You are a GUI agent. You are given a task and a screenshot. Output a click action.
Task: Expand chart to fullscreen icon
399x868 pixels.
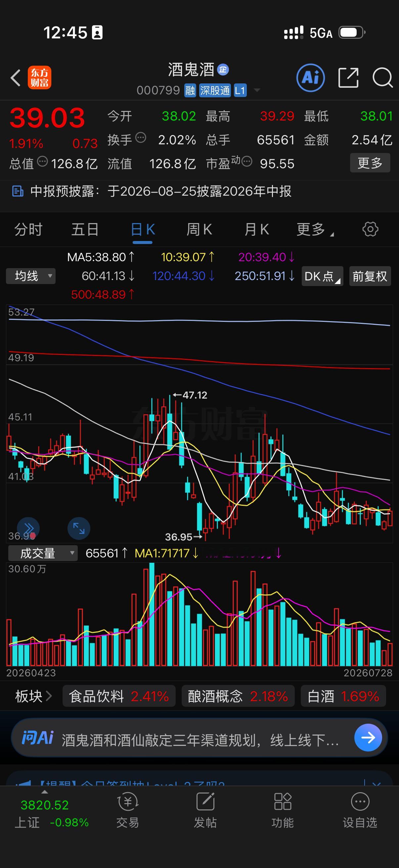pos(79,528)
